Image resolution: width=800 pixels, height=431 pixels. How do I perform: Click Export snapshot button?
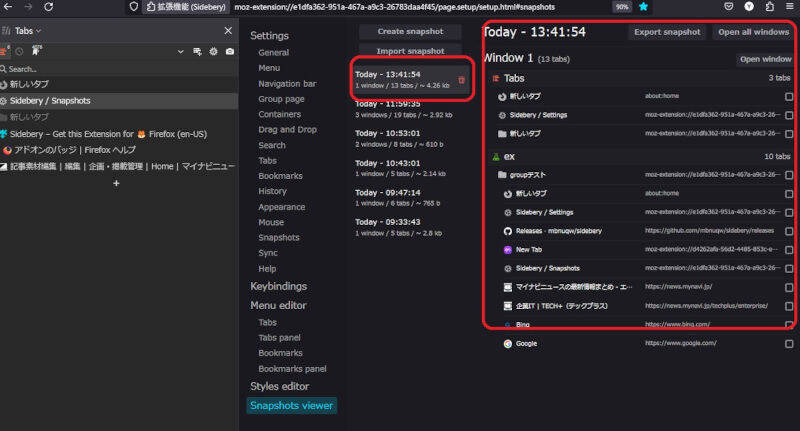pyautogui.click(x=667, y=32)
